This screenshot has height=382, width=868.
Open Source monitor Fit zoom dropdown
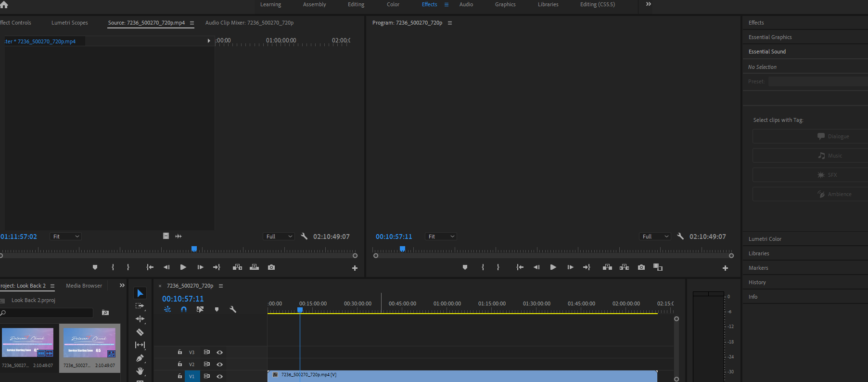coord(66,237)
